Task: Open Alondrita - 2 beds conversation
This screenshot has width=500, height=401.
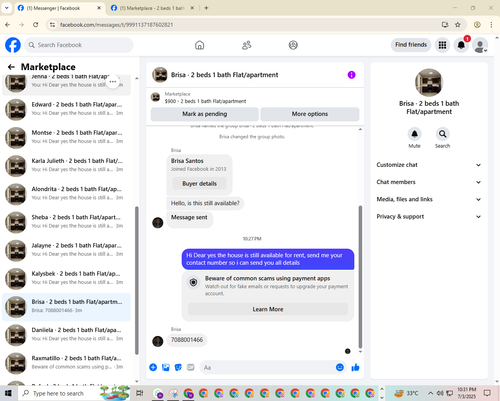Action: 66,193
